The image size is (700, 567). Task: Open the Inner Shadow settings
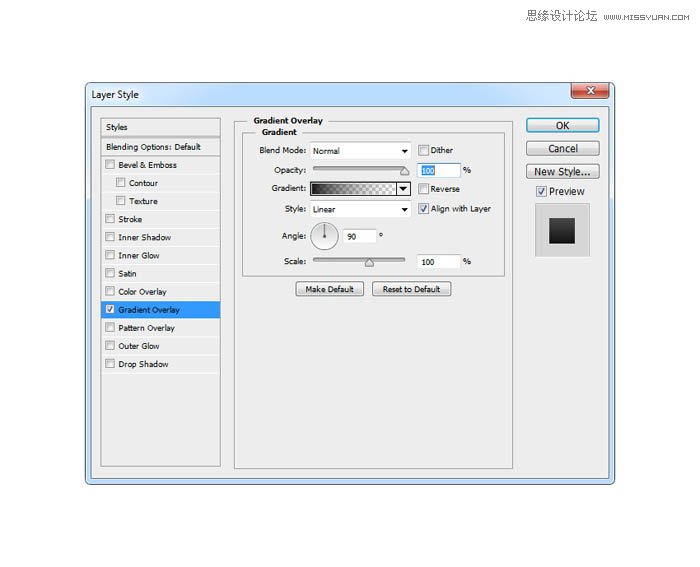(144, 237)
